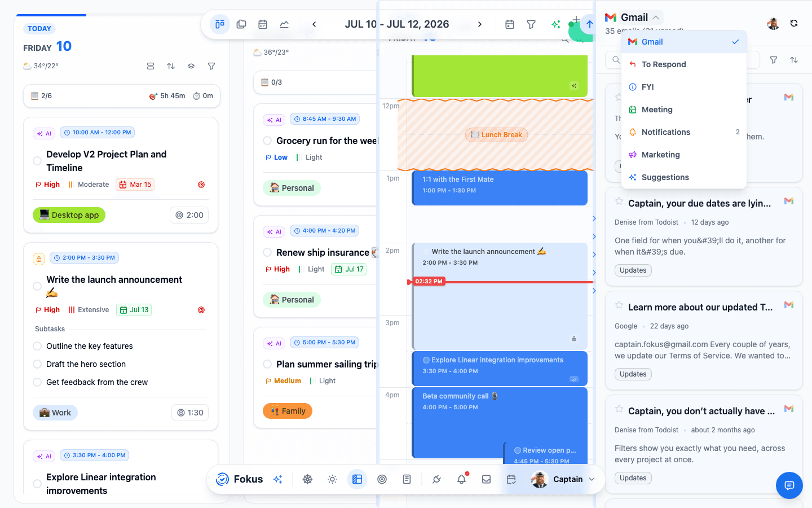Screen dimensions: 812x508
Task: Open calendar check icon in dock
Action: [511, 479]
